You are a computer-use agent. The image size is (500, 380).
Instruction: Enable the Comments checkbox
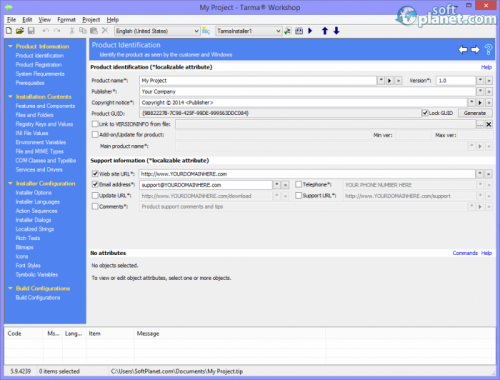pyautogui.click(x=95, y=206)
